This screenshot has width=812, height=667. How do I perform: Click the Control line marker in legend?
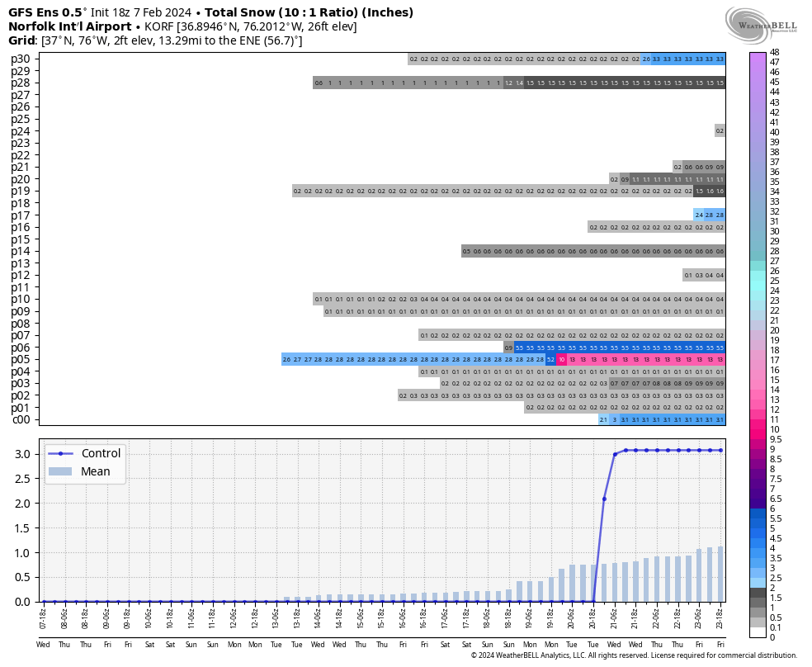(61, 454)
